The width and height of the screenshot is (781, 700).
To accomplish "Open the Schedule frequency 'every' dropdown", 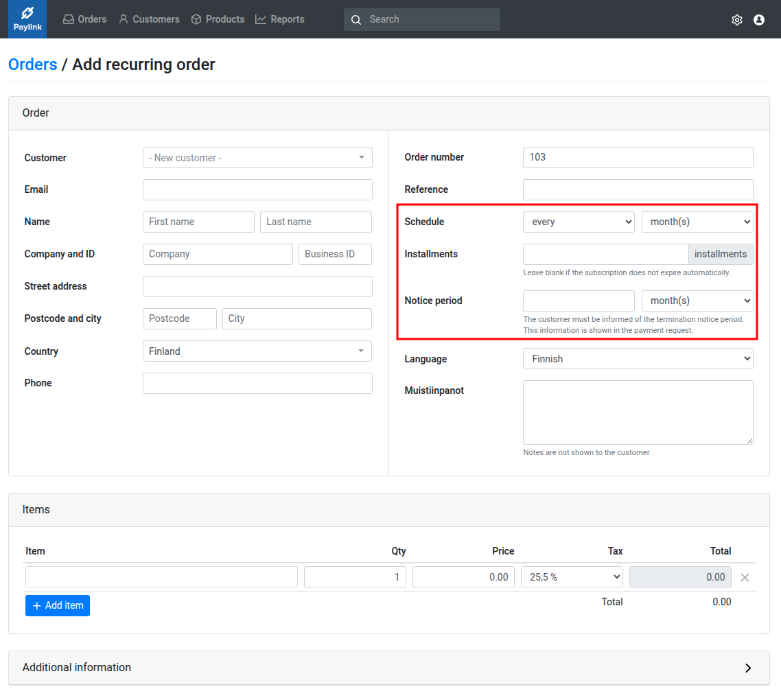I will (x=579, y=222).
